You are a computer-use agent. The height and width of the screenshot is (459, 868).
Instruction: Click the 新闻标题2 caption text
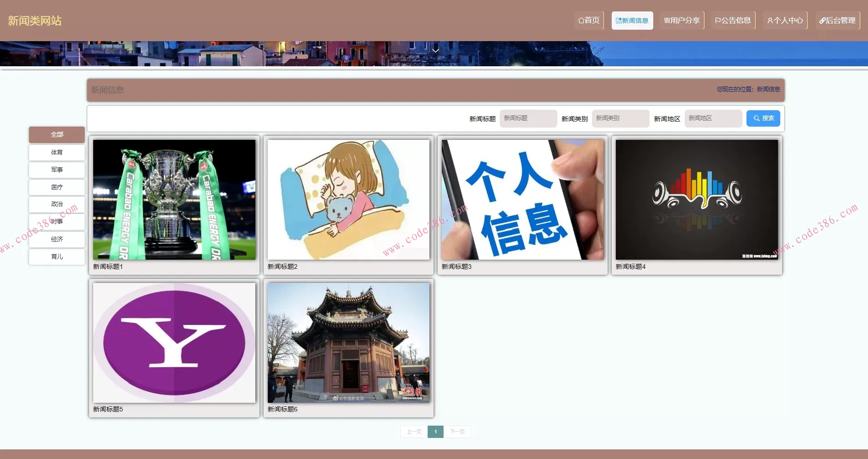click(x=282, y=267)
